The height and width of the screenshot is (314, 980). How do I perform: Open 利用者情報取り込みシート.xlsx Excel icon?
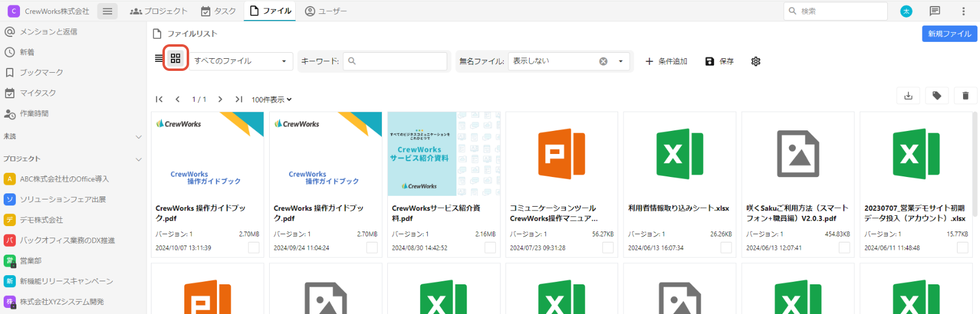[x=680, y=154]
